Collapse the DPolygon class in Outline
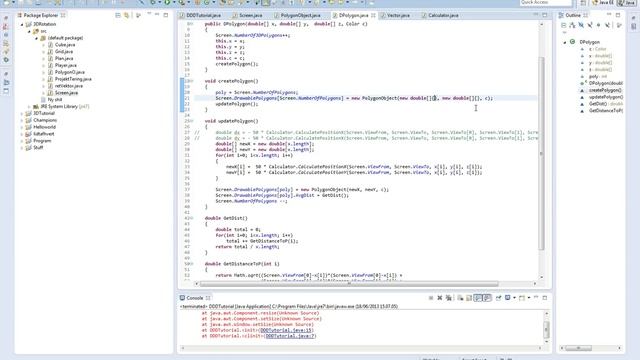 click(x=565, y=42)
